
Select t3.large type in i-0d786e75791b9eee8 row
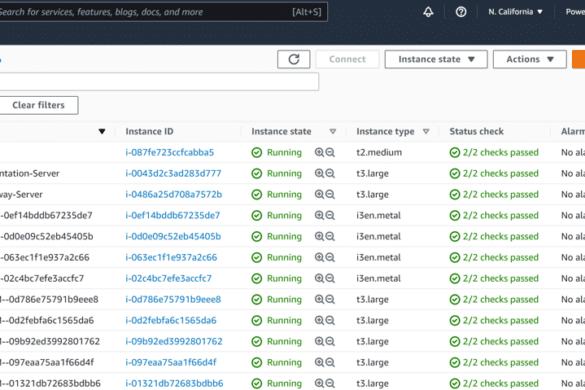[372, 299]
